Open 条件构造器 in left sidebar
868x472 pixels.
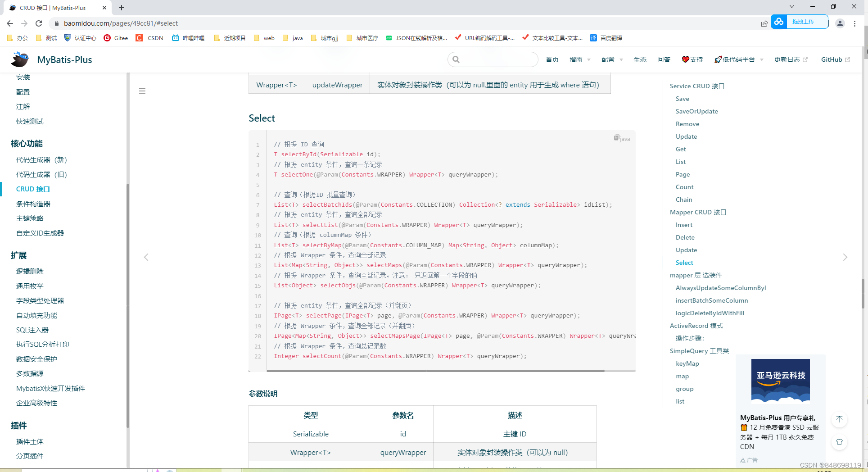[33, 204]
